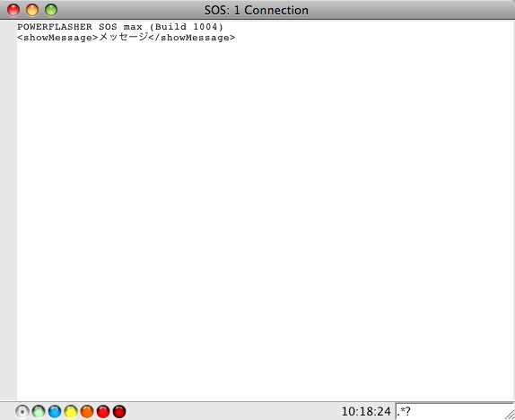Click the closing </showMessage> tag

tap(192, 38)
